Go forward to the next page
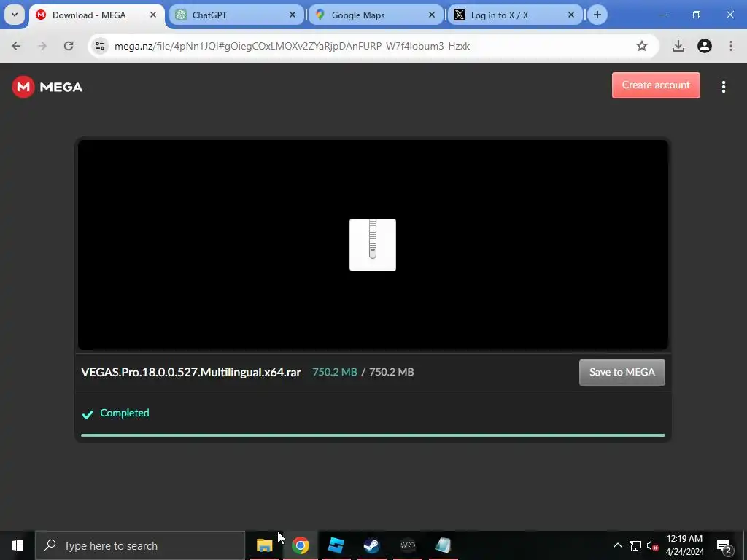The height and width of the screenshot is (560, 747). point(42,46)
